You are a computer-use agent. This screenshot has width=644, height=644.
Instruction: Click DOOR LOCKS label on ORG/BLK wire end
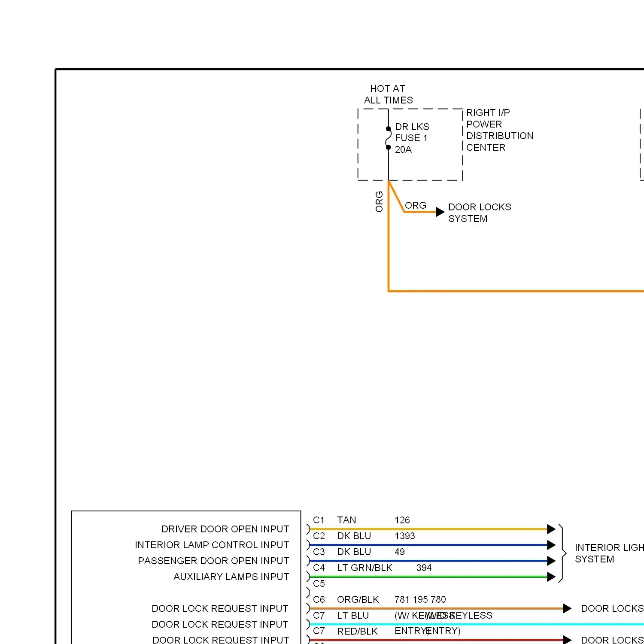(x=612, y=608)
